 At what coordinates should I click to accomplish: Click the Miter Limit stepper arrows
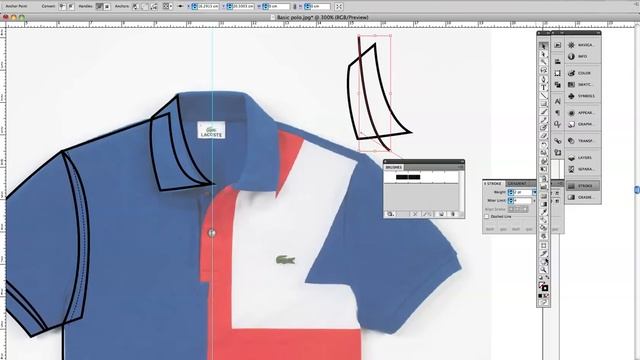coord(510,201)
